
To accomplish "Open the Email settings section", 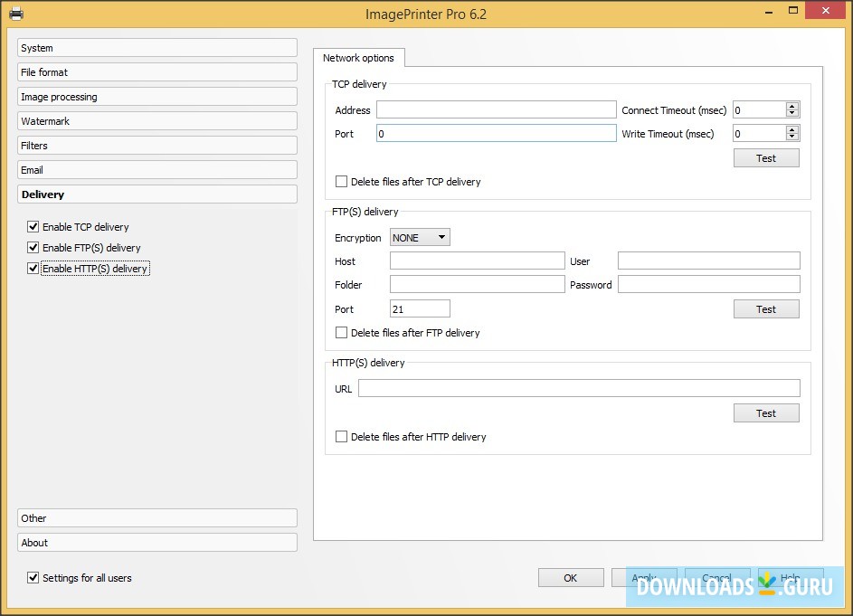I will click(157, 170).
